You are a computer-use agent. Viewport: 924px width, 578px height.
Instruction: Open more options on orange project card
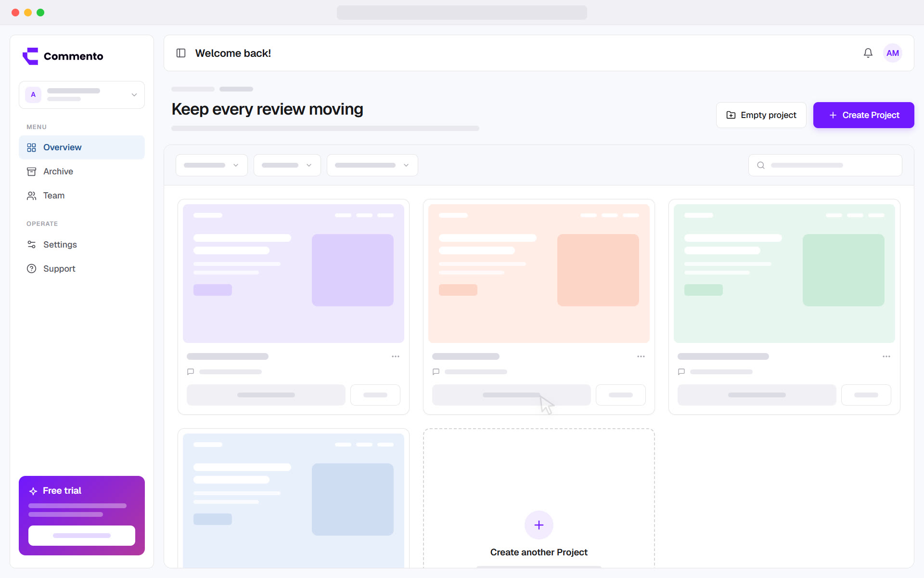pyautogui.click(x=641, y=356)
